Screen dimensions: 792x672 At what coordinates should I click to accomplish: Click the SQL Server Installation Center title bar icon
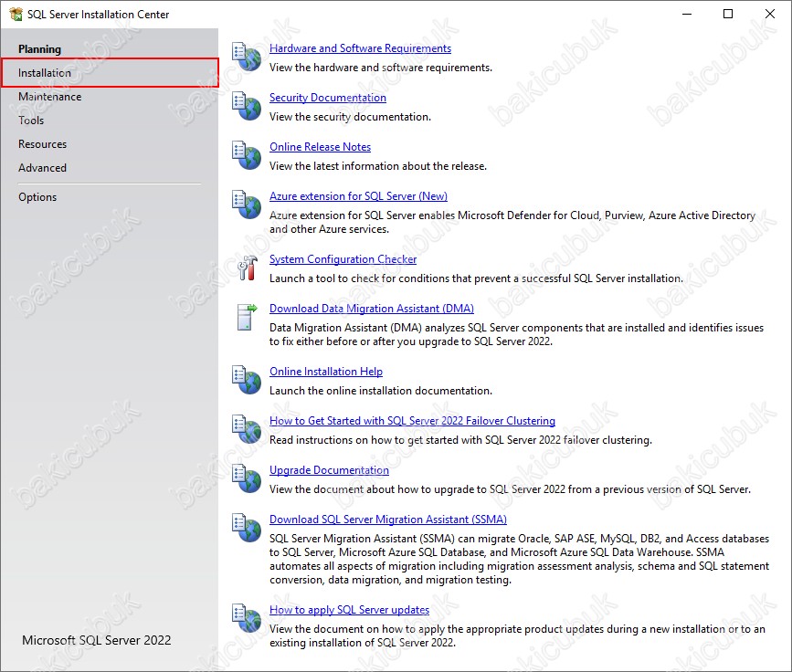[16, 14]
